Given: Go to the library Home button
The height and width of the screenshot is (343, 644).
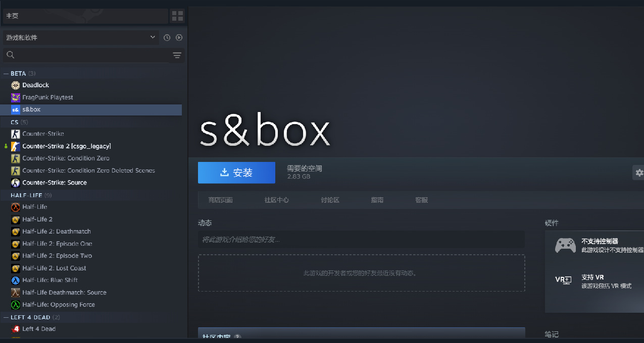Looking at the screenshot, I should 85,16.
